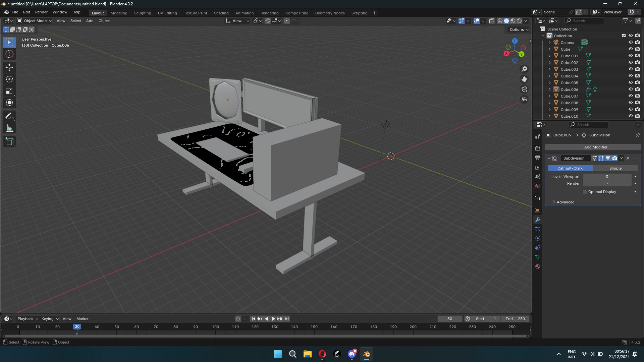
Task: Toggle the Collection exclude checkbox
Action: click(x=624, y=36)
